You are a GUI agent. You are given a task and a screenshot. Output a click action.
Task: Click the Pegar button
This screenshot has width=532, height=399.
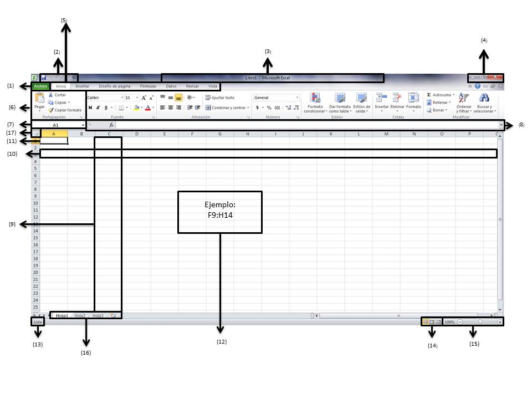(x=39, y=103)
